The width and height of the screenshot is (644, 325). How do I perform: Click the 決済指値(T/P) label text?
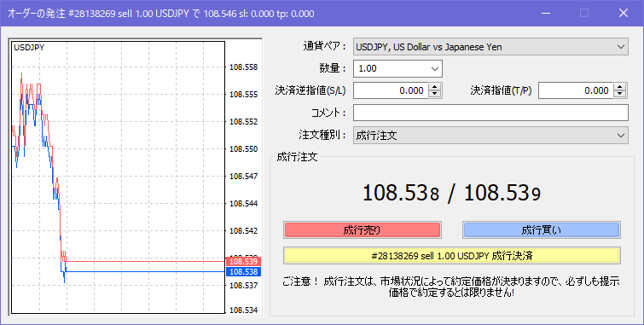click(501, 90)
